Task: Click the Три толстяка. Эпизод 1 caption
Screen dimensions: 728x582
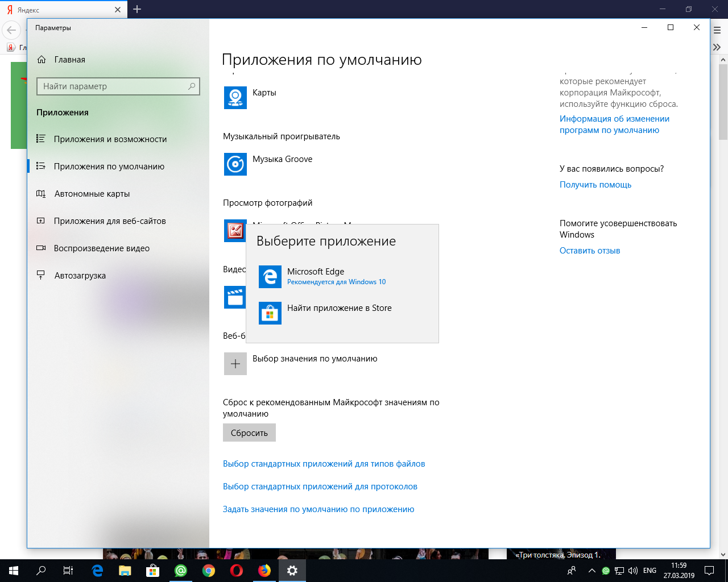Action: point(558,555)
